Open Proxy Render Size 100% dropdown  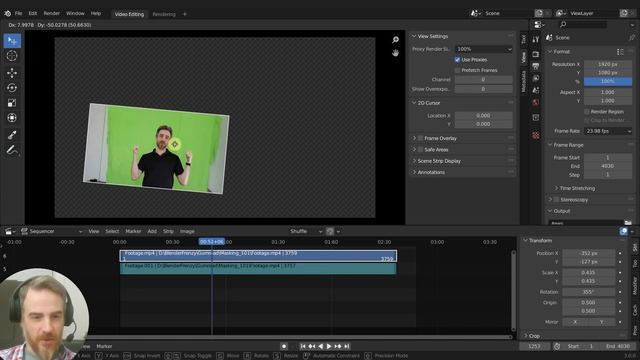(x=483, y=49)
